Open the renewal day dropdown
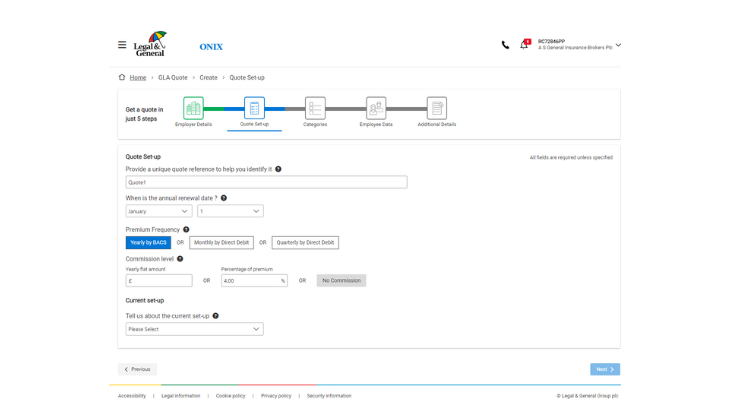 pos(230,211)
